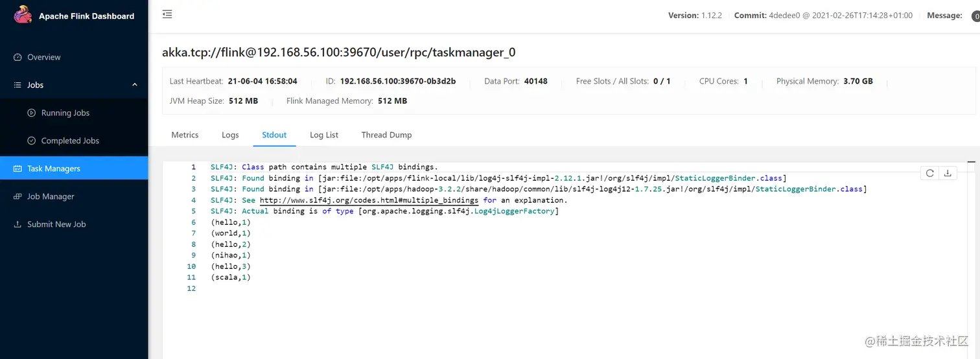980x359 pixels.
Task: Switch to the Metrics tab
Action: [x=185, y=135]
